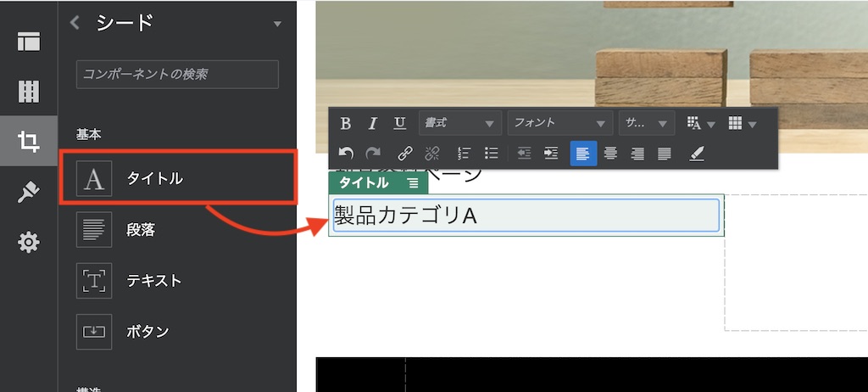868x392 pixels.
Task: Right-align the text
Action: coord(637,154)
